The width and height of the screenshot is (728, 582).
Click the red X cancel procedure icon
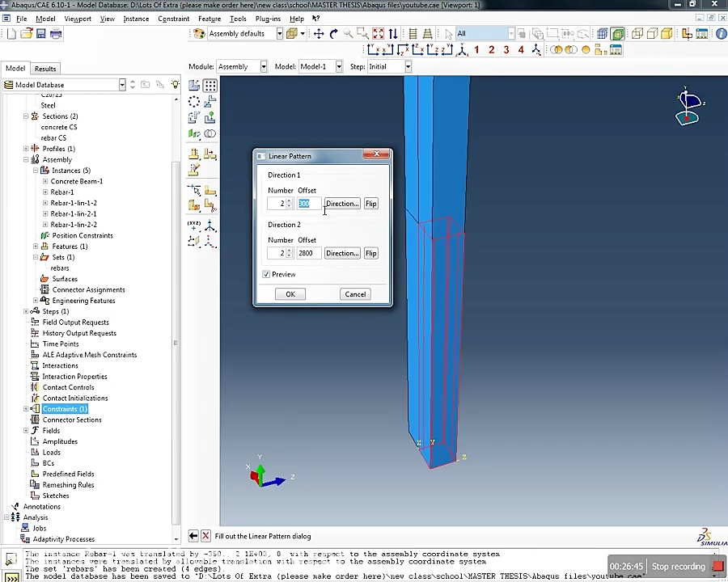(205, 536)
